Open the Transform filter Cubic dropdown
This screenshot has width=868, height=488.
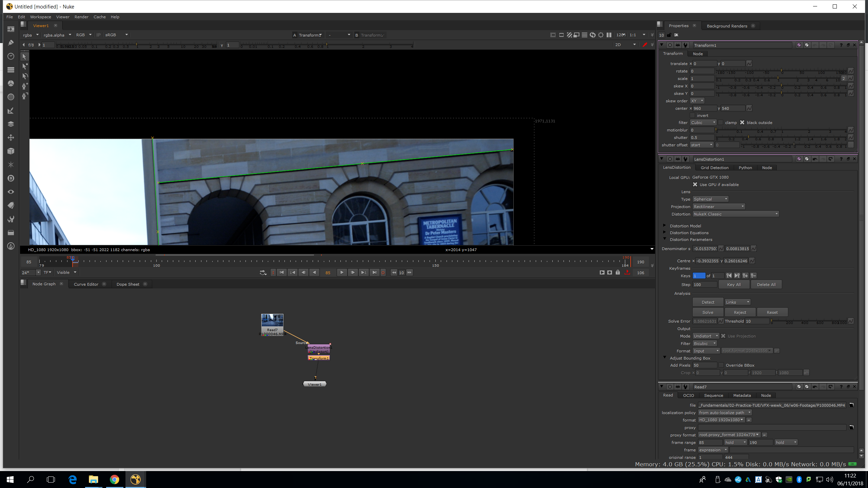click(703, 123)
